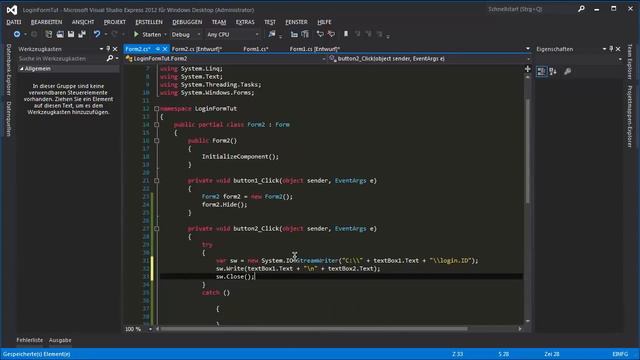The width and height of the screenshot is (640, 360).
Task: Switch the Eigenschaften view to categorized
Action: (541, 71)
